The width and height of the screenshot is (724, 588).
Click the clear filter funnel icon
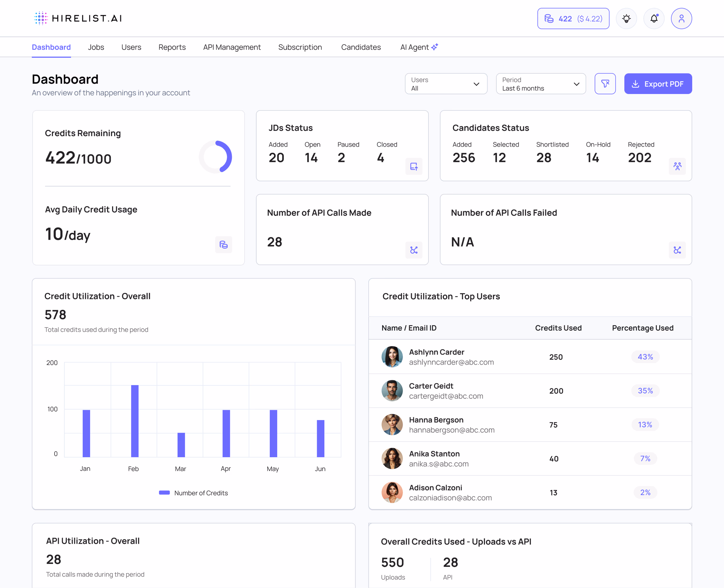(605, 84)
